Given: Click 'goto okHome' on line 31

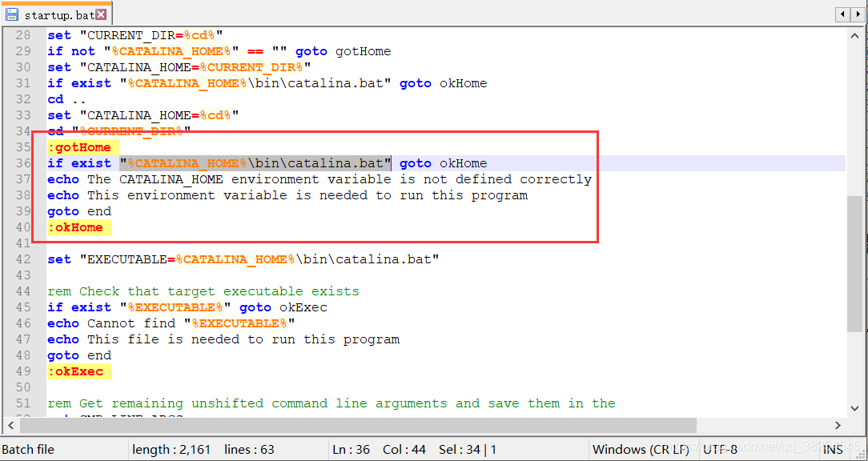Looking at the screenshot, I should coord(444,83).
